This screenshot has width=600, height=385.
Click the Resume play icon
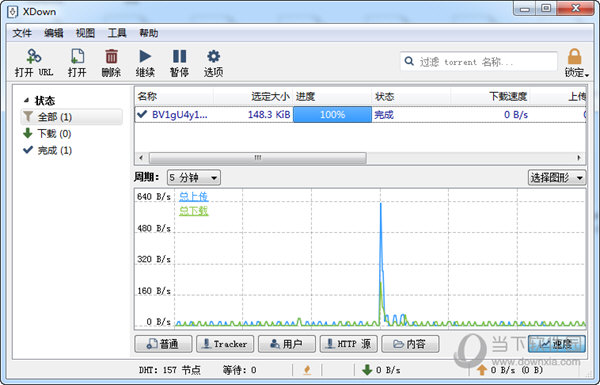point(145,56)
